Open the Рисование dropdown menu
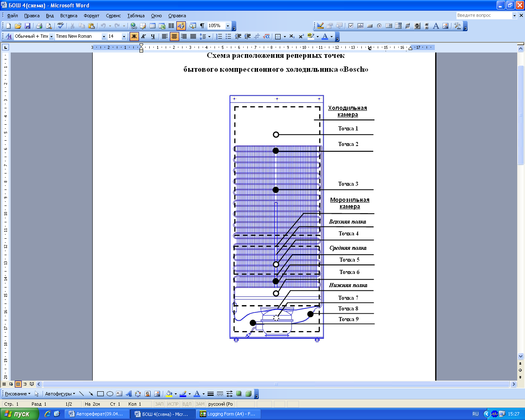Viewport: 525px width, 420px height. [x=17, y=394]
